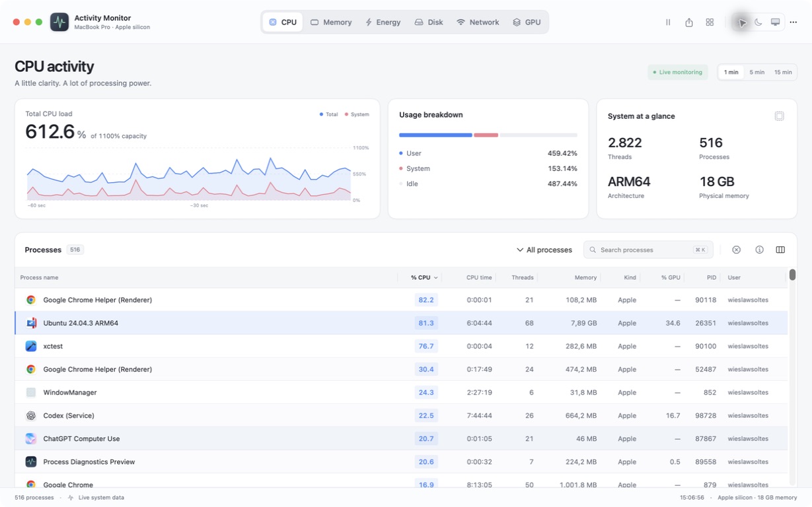Screen dimensions: 812x507
Task: Switch to the Network tab
Action: (x=478, y=22)
